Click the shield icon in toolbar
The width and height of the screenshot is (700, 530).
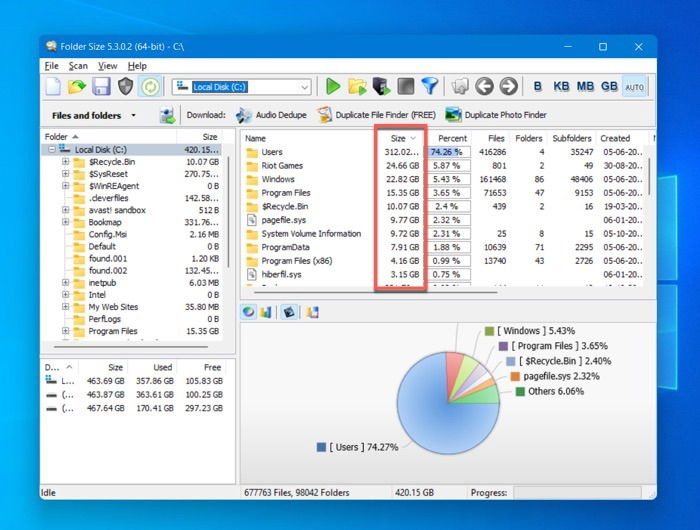pyautogui.click(x=125, y=87)
